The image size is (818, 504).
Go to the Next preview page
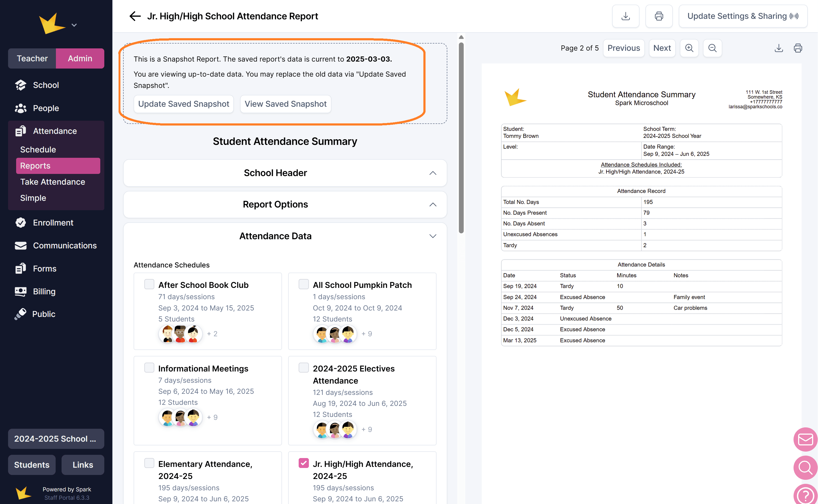(x=662, y=48)
